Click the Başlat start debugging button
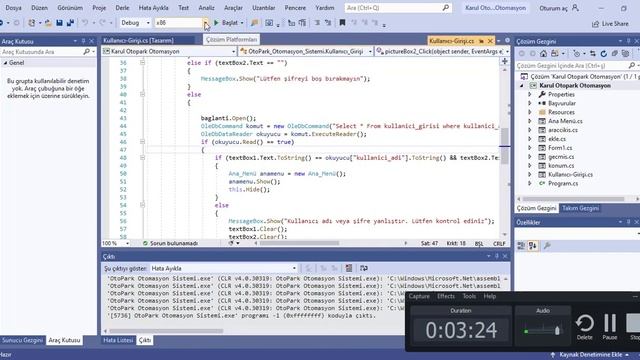The height and width of the screenshot is (360, 640). click(226, 23)
